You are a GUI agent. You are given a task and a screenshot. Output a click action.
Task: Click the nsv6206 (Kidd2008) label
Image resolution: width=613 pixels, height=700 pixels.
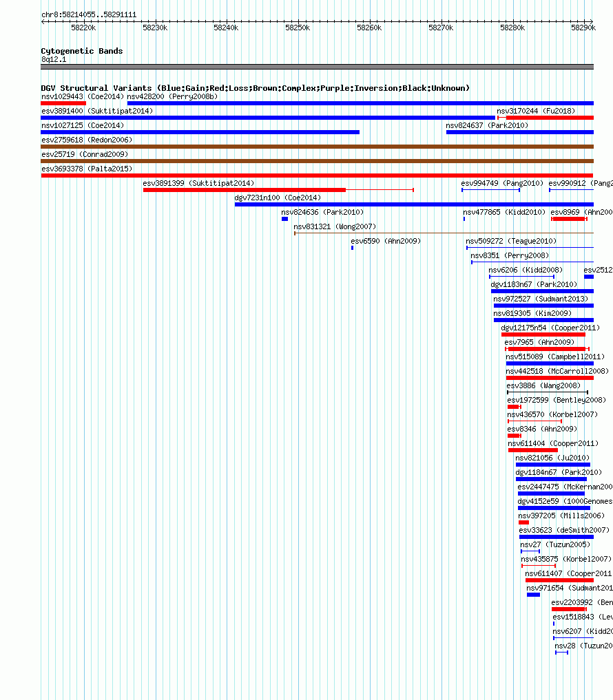(x=526, y=270)
